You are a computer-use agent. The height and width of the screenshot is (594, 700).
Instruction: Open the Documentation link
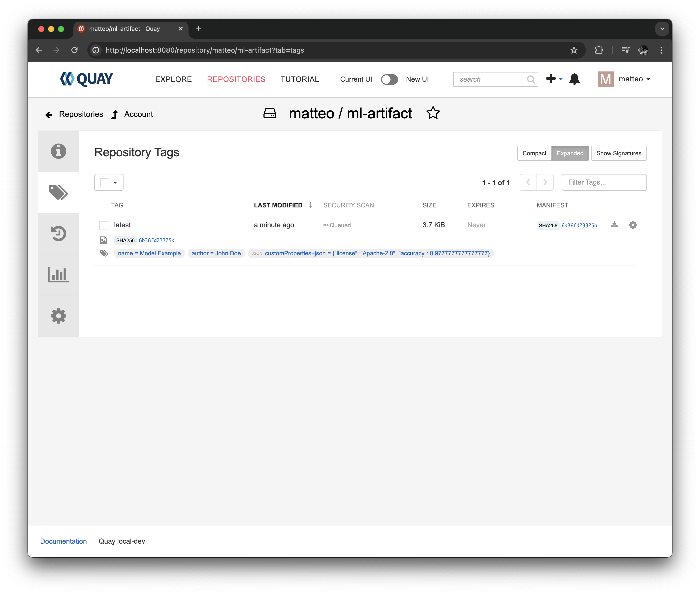(63, 541)
